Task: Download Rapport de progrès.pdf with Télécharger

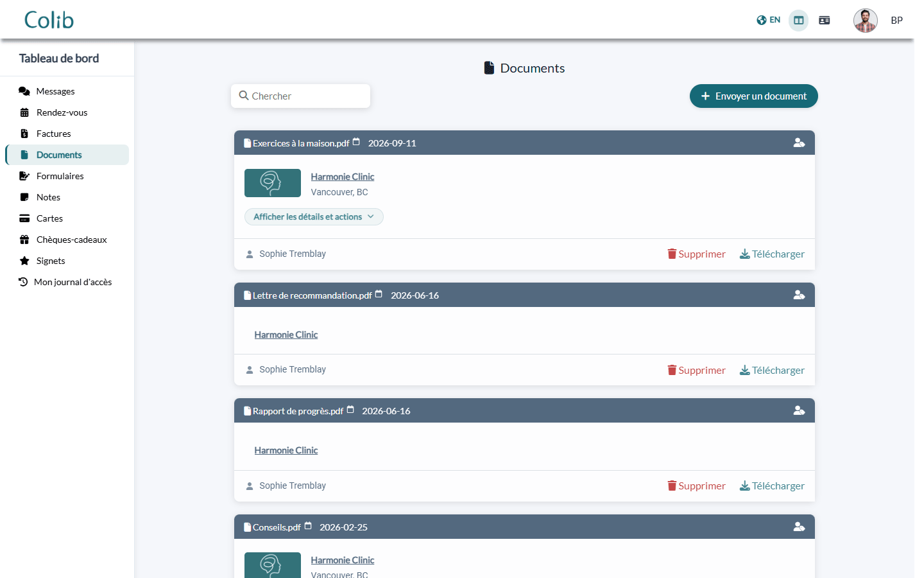Action: tap(772, 486)
